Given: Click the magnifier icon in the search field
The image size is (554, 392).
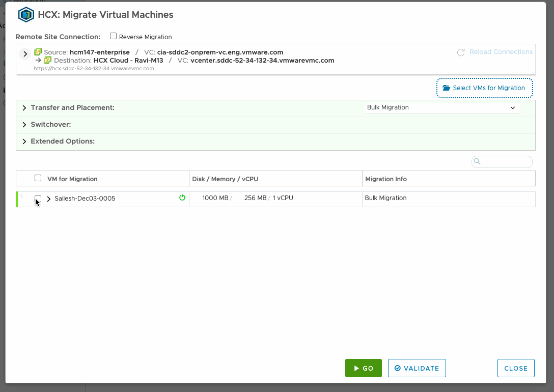Looking at the screenshot, I should coord(477,161).
